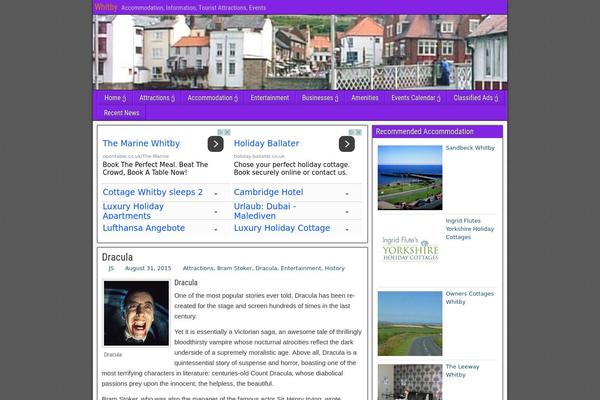Click the AdChoices icon on the second ad
The height and width of the screenshot is (400, 600).
click(352, 132)
